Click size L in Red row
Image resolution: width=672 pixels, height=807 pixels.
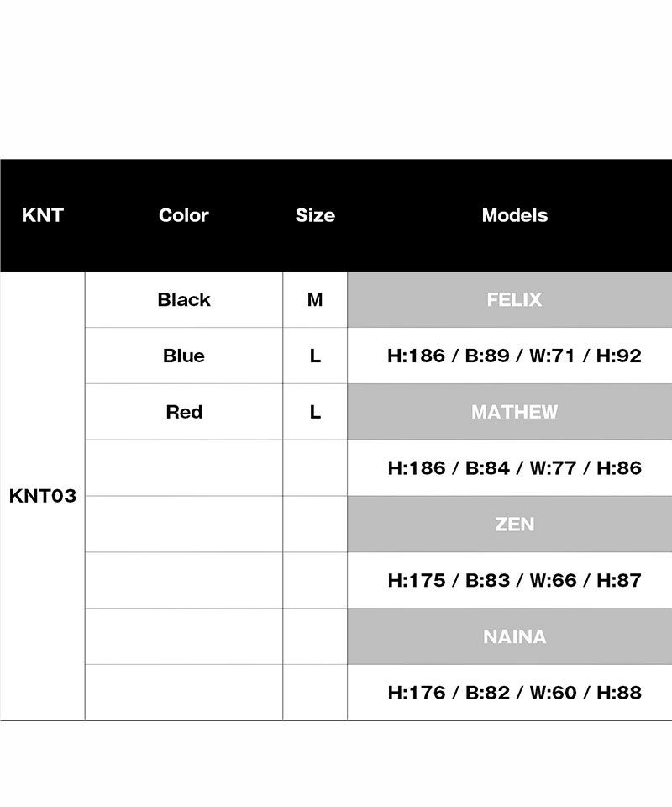point(315,412)
